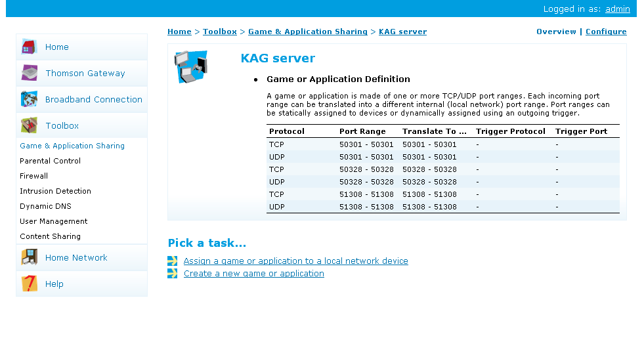The image size is (644, 363).
Task: Open Content Sharing in sidebar
Action: point(50,236)
